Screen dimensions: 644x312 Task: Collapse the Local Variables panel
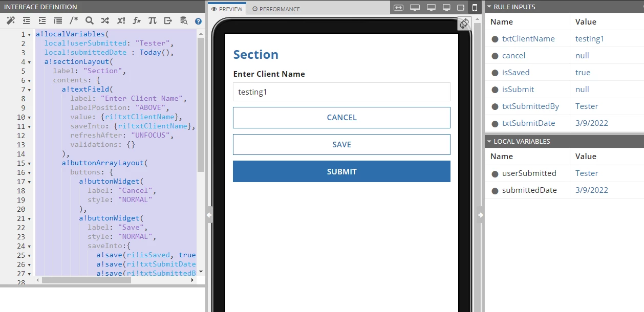(489, 141)
